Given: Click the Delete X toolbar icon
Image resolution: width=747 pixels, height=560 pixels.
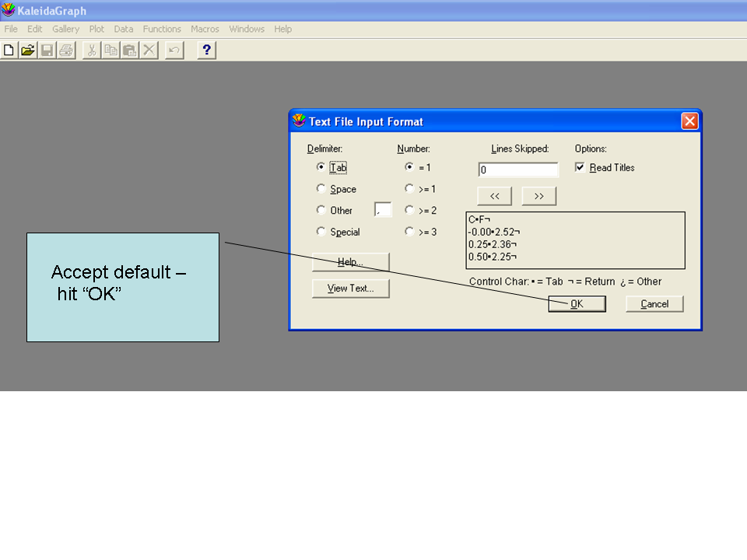Looking at the screenshot, I should (x=149, y=50).
